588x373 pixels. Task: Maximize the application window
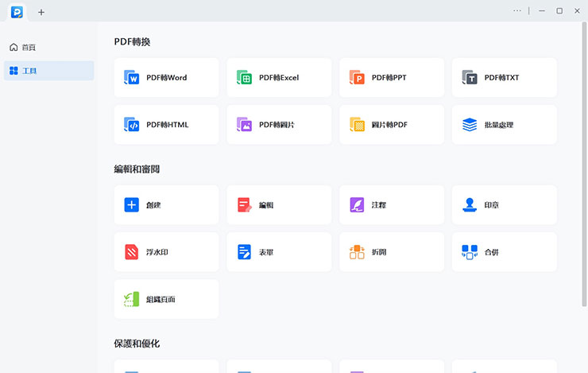coord(559,11)
